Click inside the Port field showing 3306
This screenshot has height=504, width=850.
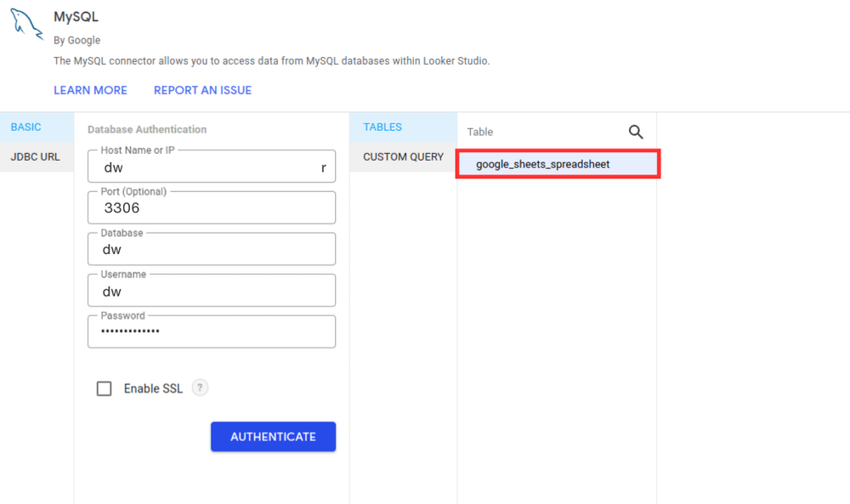212,207
